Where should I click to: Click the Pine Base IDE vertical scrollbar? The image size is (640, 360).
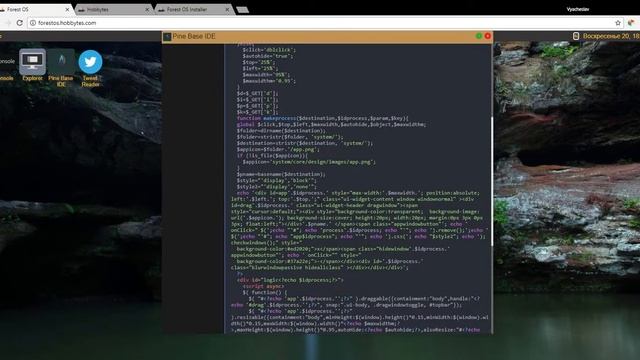click(x=492, y=182)
